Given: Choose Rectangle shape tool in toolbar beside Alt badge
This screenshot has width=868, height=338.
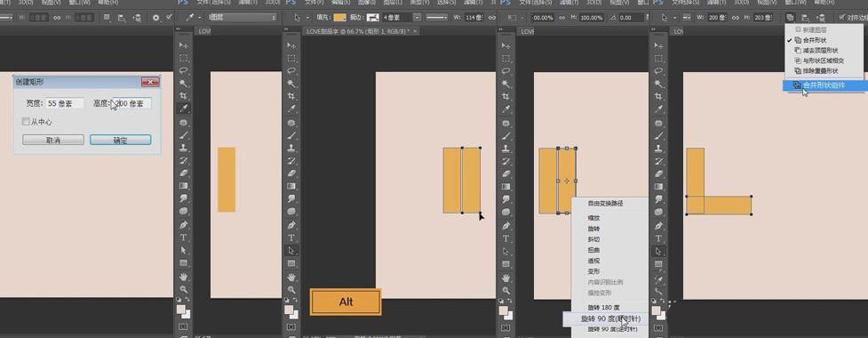Looking at the screenshot, I should tap(291, 263).
